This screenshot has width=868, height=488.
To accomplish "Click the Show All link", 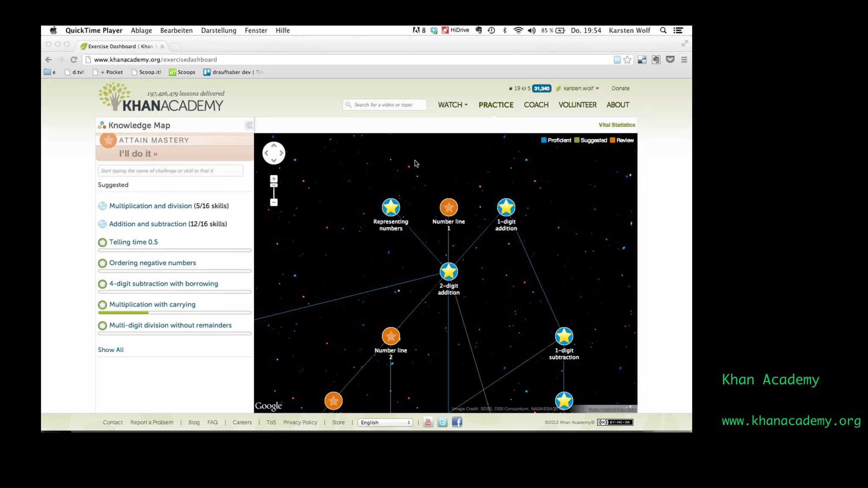I will (111, 349).
